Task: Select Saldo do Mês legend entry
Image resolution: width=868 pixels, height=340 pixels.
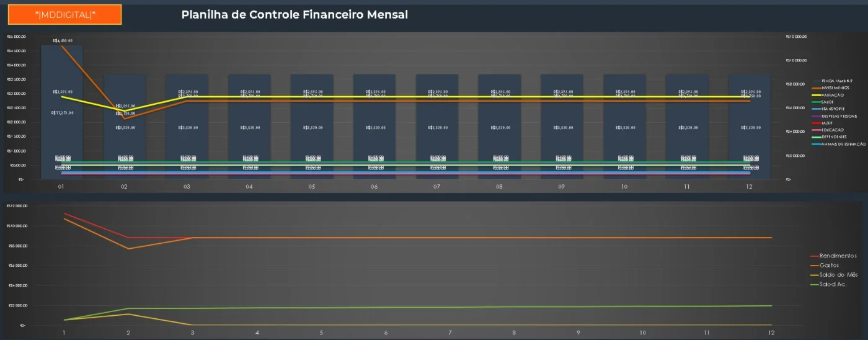Action: coord(834,275)
